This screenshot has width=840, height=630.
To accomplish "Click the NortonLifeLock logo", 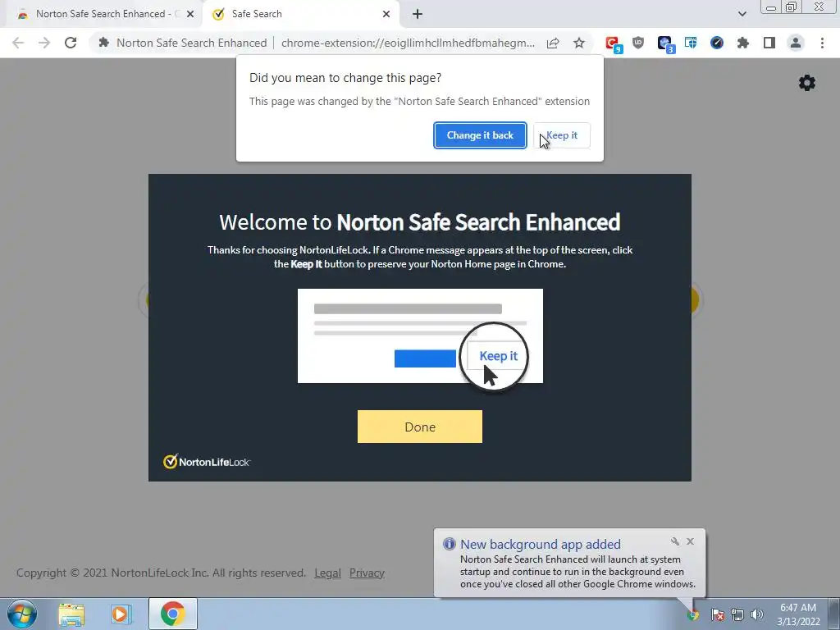I will (207, 462).
